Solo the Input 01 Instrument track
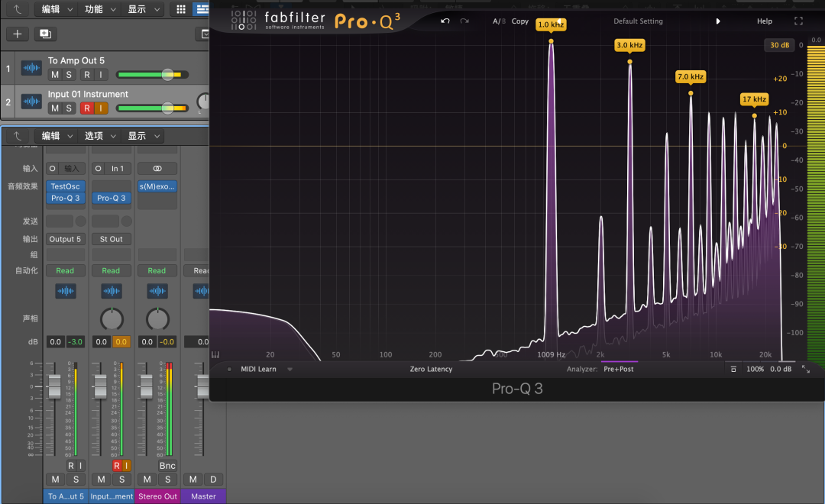This screenshot has height=504, width=825. pos(69,108)
